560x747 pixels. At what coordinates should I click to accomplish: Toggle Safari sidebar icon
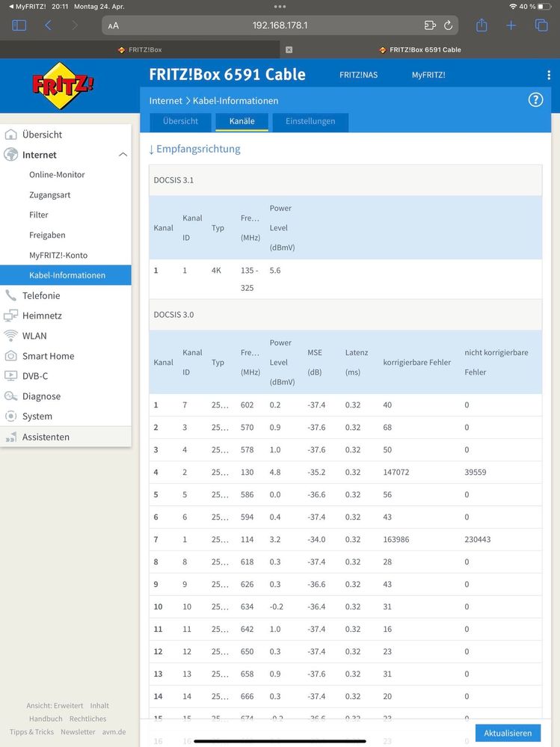point(19,25)
